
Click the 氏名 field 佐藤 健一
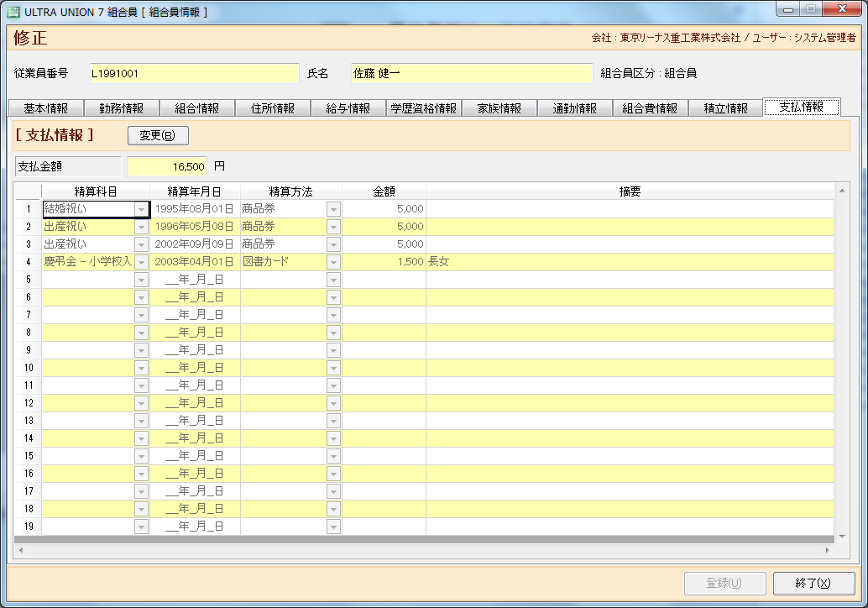472,73
